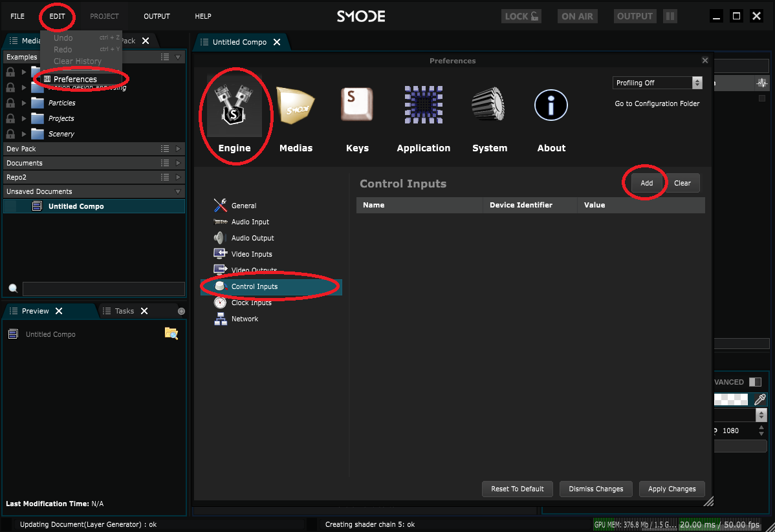Open the EDIT menu
Image resolution: width=775 pixels, height=532 pixels.
(57, 16)
